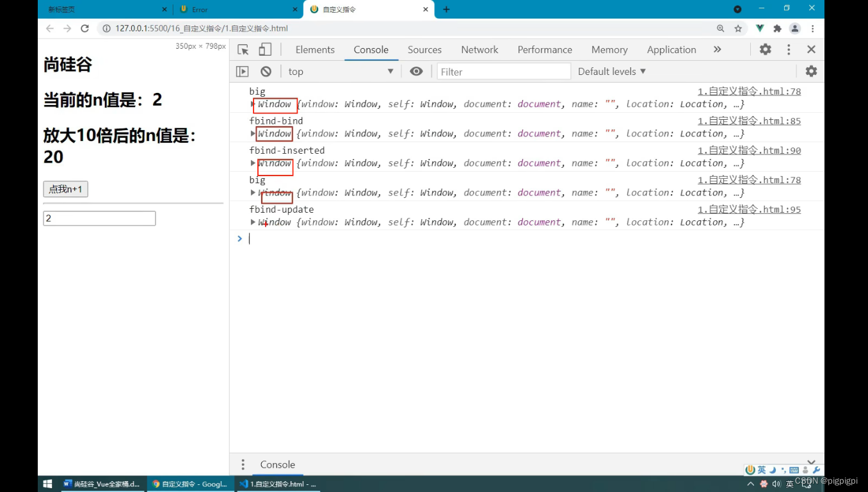868x492 pixels.
Task: Show more DevTools tabs chevron
Action: [x=718, y=49]
